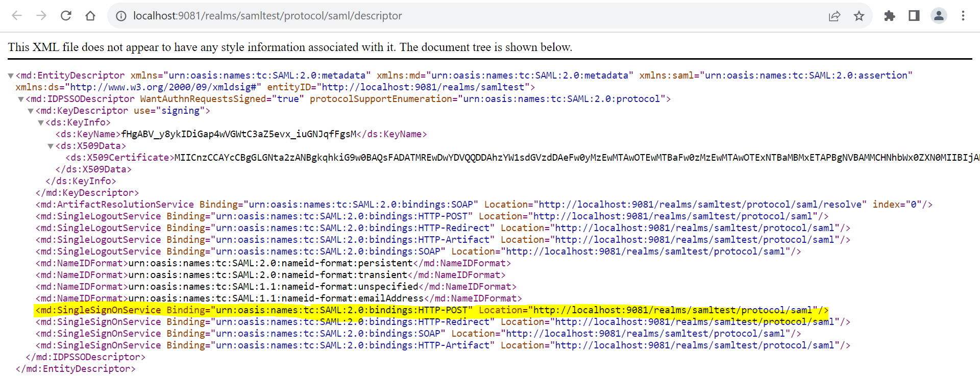Screen dimensions: 980x377
Task: Click the browser Forward arrow
Action: click(41, 16)
